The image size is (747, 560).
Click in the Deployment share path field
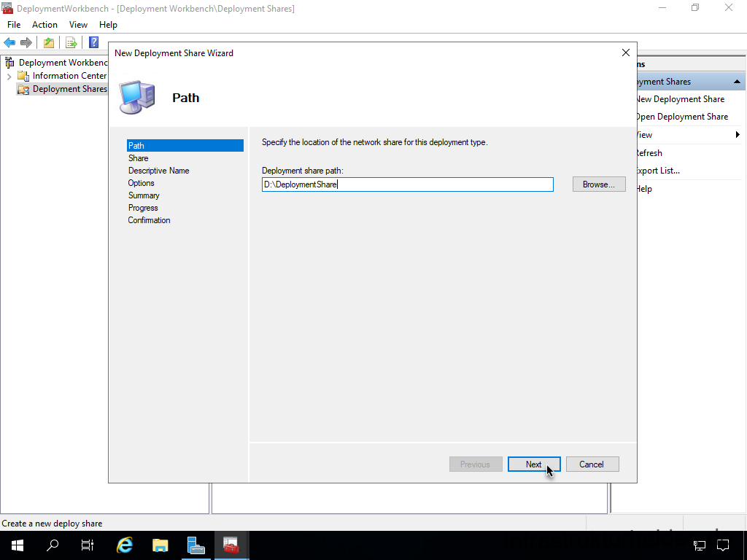pyautogui.click(x=407, y=184)
